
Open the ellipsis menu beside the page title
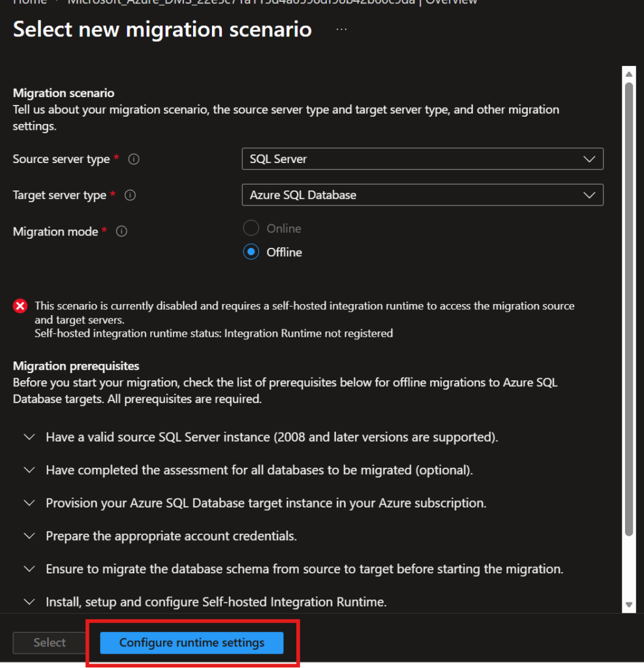(341, 30)
